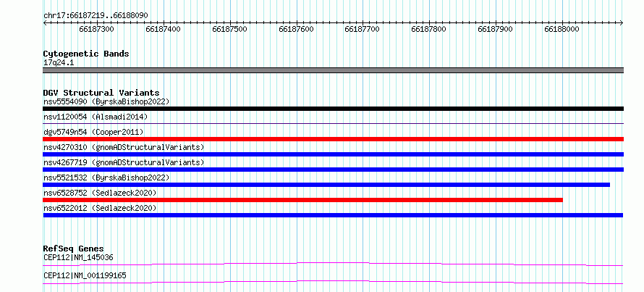Click the nsv4270310 (gnomADStructuralVariants) label
This screenshot has width=644, height=292.
tap(124, 147)
